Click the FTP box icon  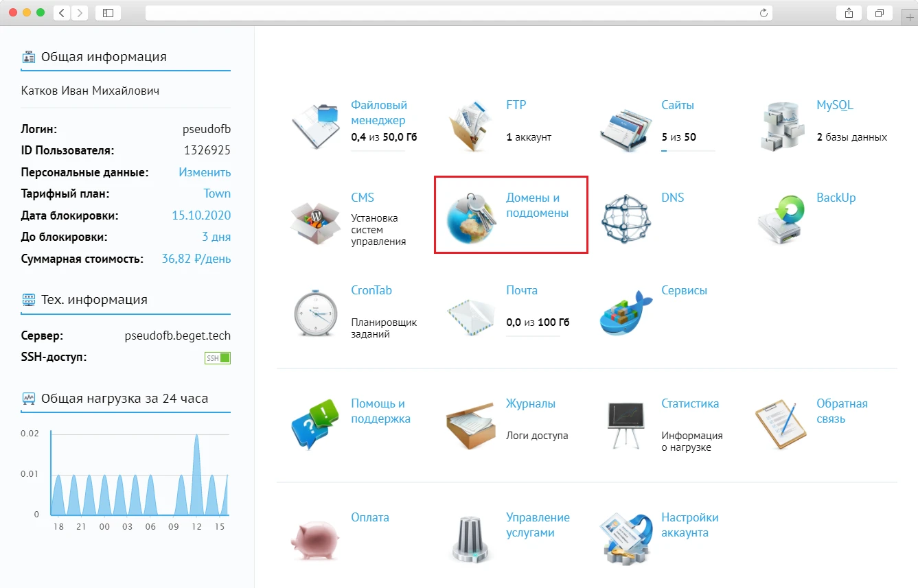pos(470,126)
